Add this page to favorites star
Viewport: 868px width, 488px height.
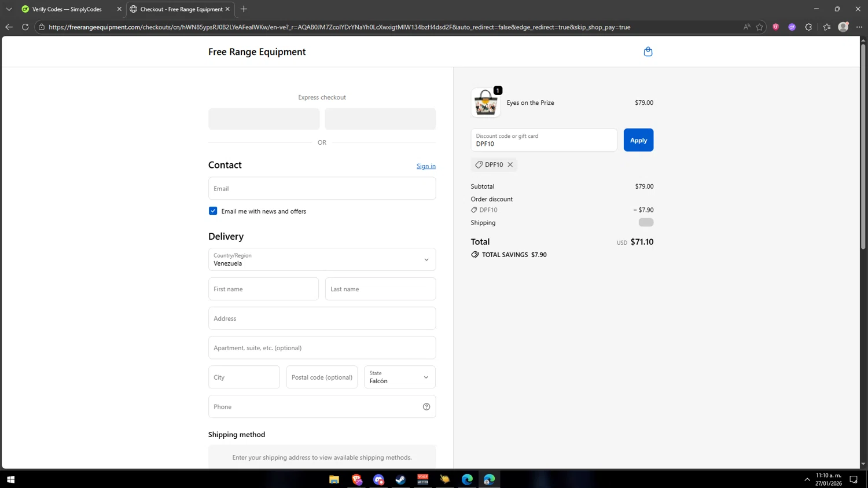(x=759, y=27)
